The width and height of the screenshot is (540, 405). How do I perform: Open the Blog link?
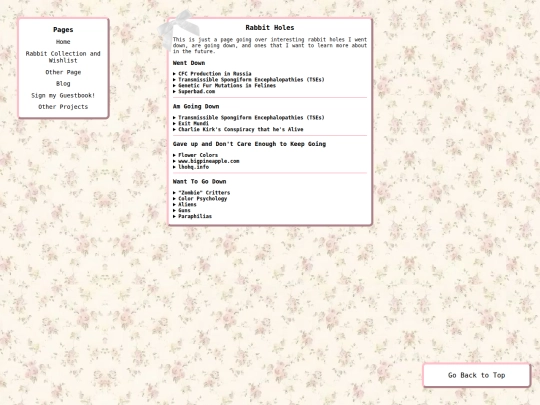coord(63,83)
